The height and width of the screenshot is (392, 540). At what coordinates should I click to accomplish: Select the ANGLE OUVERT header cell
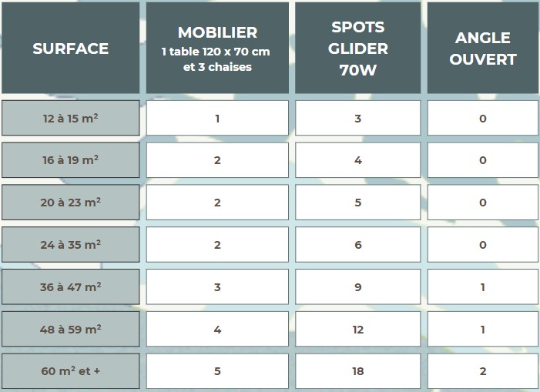click(483, 48)
